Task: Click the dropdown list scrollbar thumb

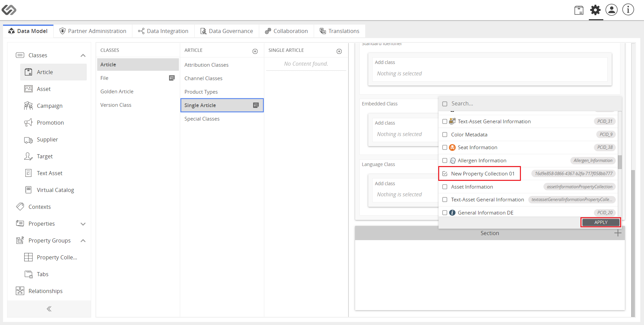Action: coord(620,162)
